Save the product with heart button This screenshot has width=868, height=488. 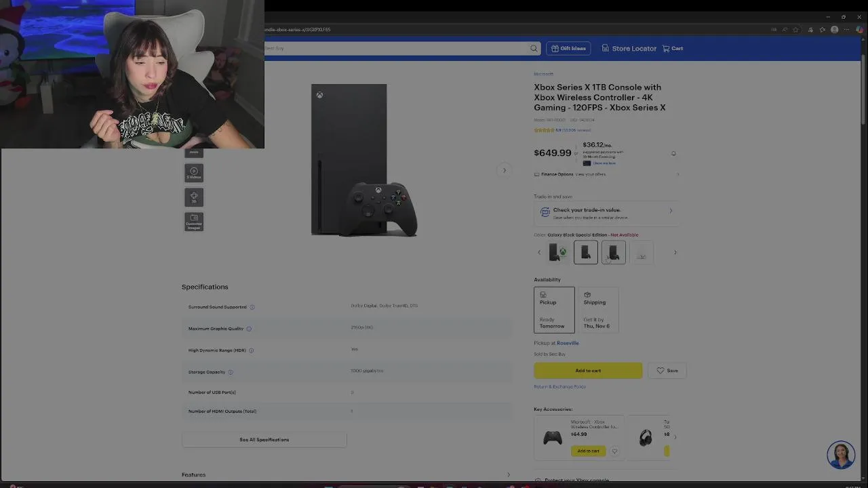pos(667,371)
